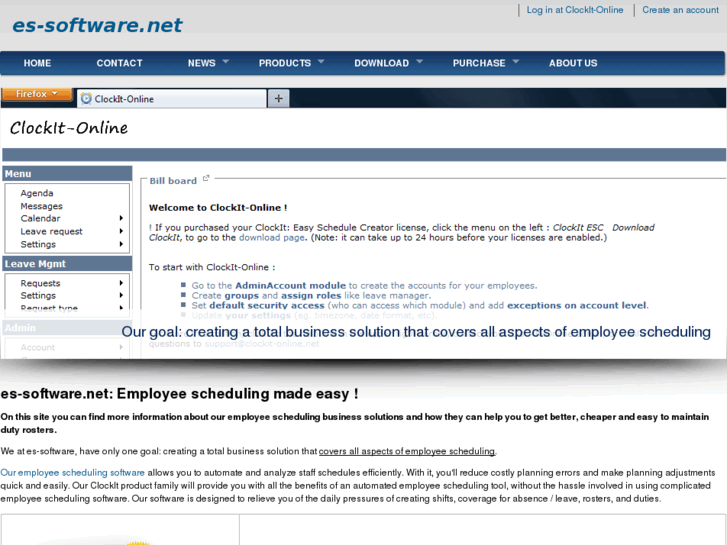The image size is (727, 545).
Task: Open the DOWNLOAD navigation menu
Action: (x=382, y=63)
